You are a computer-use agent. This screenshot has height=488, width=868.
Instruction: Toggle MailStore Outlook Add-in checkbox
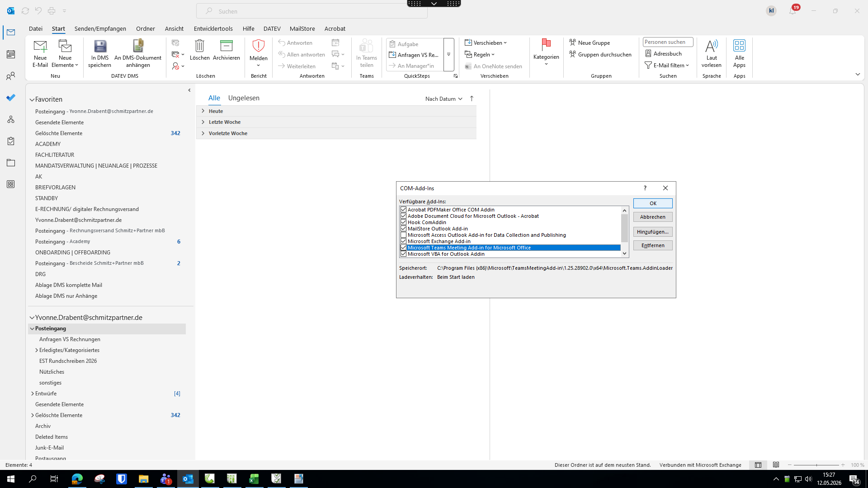(403, 229)
